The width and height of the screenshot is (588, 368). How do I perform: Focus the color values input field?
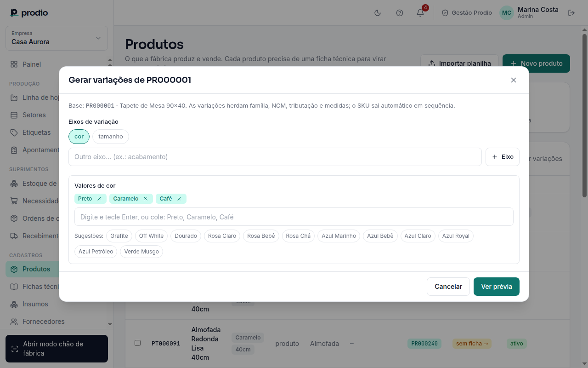[x=294, y=217]
